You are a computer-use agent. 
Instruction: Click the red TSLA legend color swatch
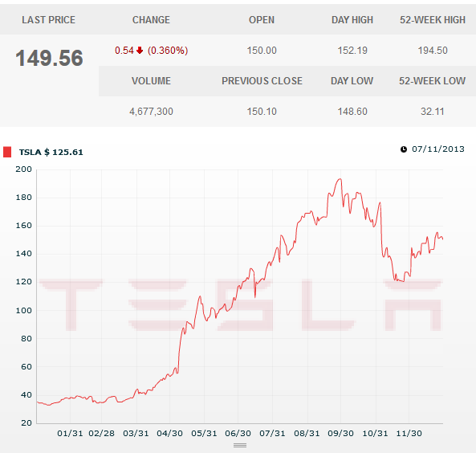coord(7,152)
